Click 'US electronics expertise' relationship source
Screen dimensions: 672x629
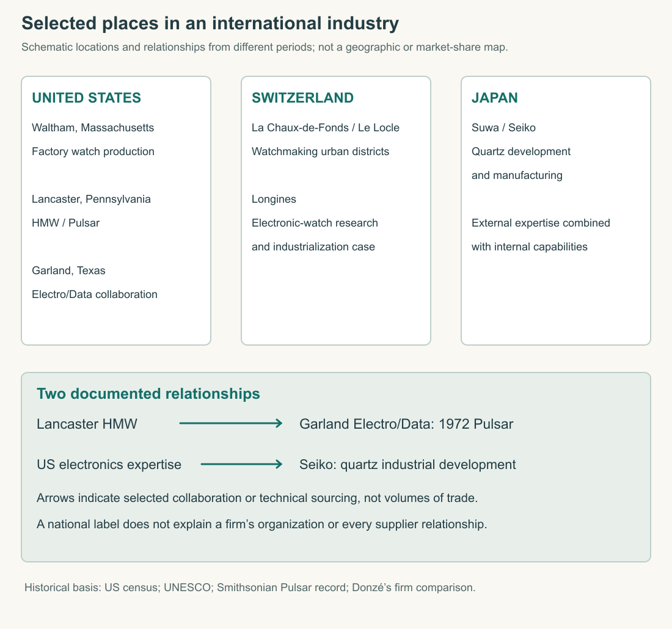click(109, 465)
